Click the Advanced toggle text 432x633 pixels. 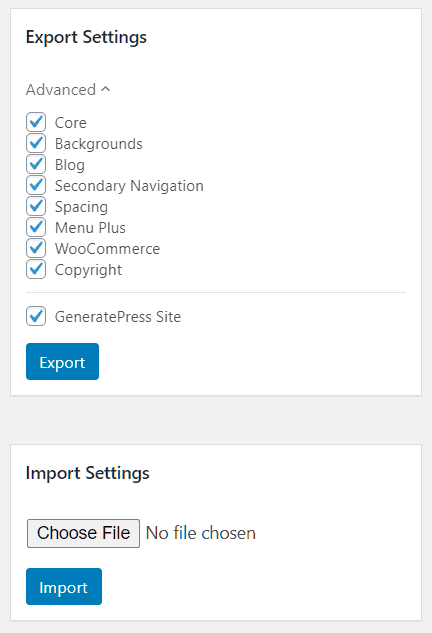tap(61, 90)
